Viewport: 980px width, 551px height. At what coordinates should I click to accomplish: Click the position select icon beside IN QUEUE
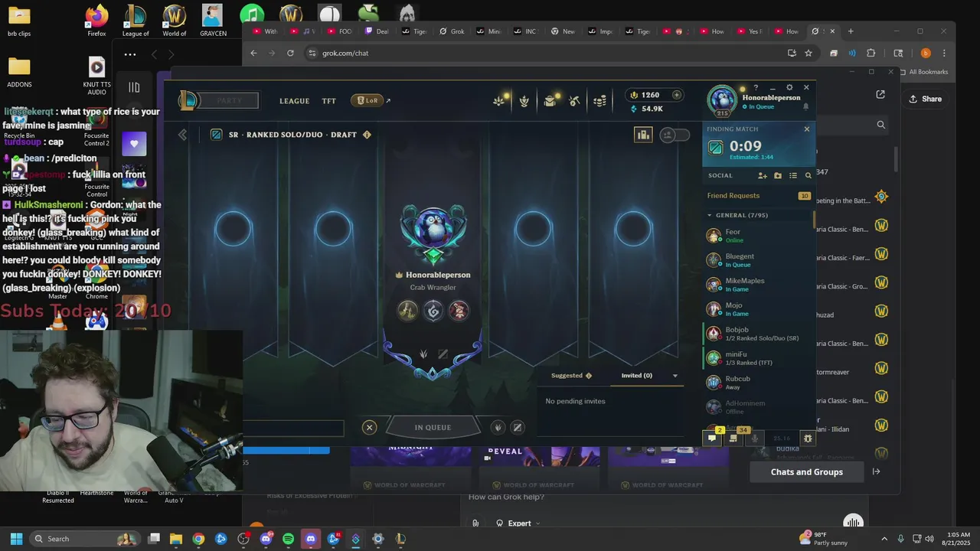click(x=498, y=428)
